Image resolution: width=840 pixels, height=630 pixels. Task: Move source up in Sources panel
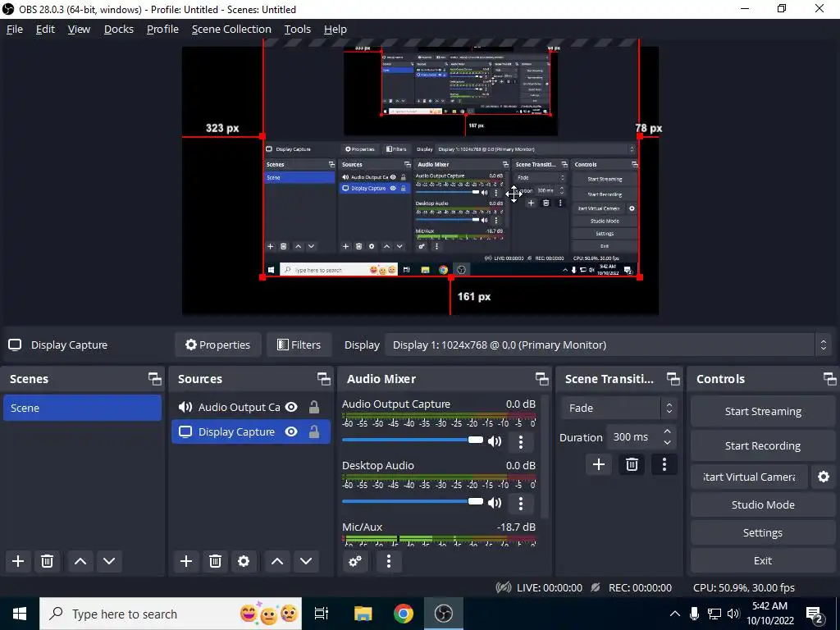[277, 561]
